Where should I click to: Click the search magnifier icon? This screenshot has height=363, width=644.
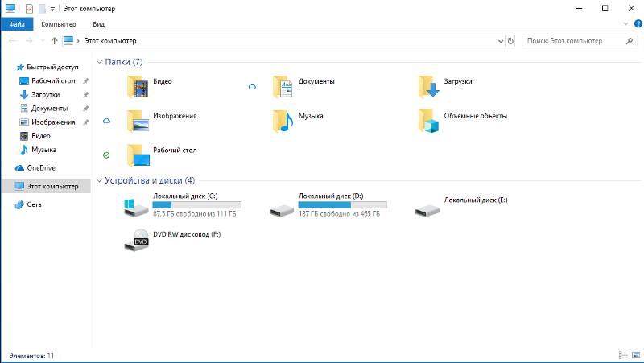(630, 41)
